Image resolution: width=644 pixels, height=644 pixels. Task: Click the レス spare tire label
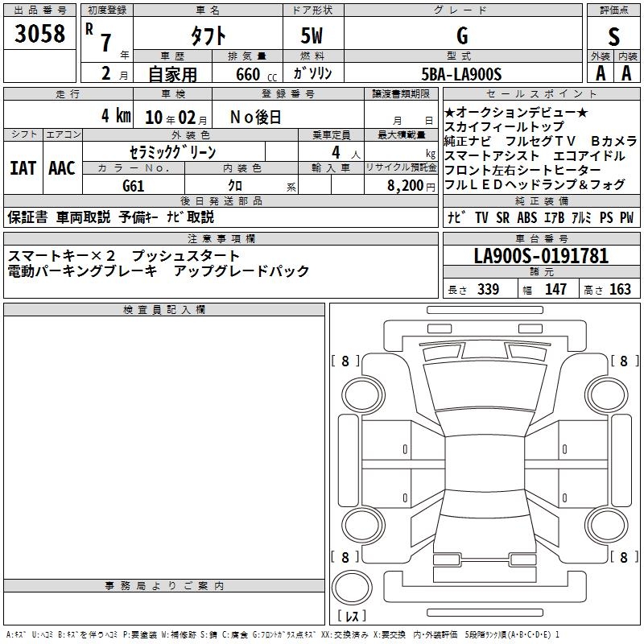point(352,616)
